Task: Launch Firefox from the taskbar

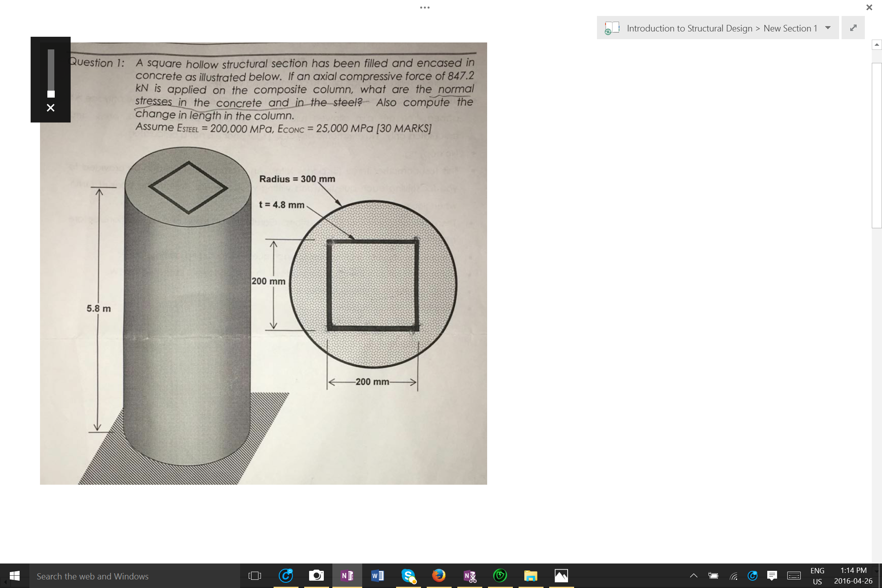Action: [438, 576]
